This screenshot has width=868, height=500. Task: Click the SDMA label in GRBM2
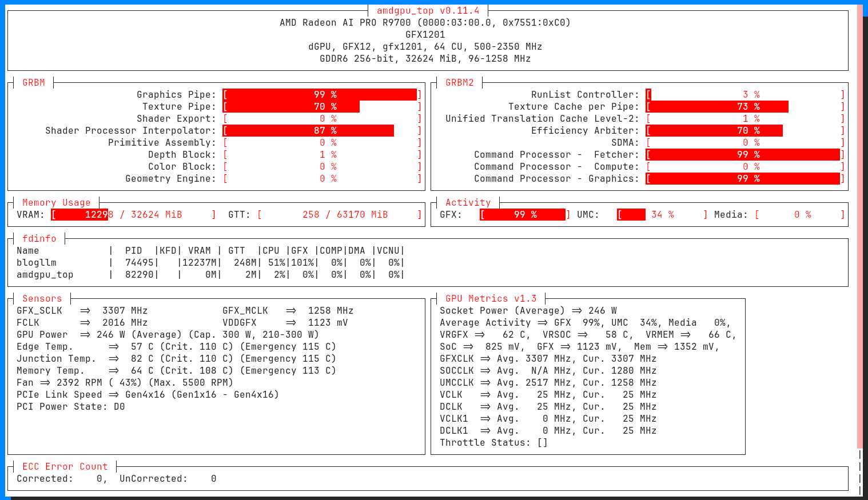(625, 142)
